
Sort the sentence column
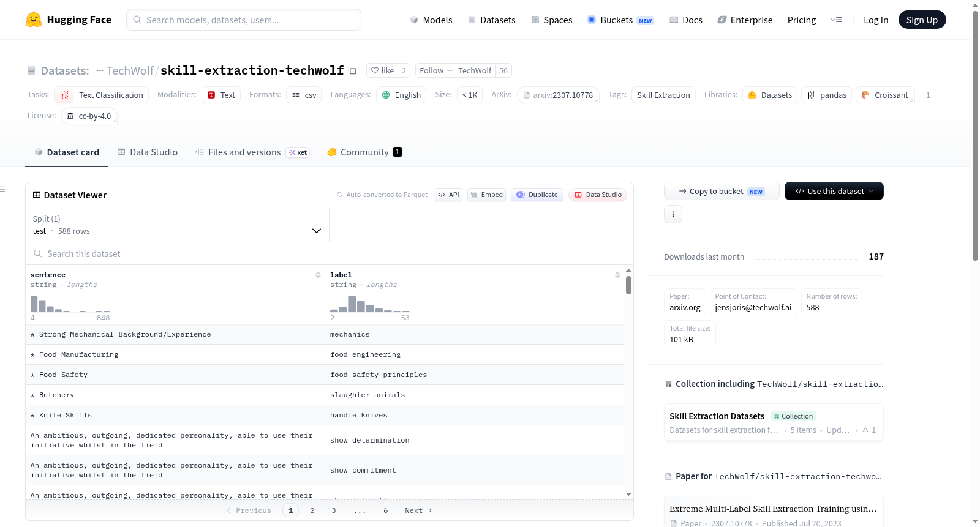pos(318,275)
